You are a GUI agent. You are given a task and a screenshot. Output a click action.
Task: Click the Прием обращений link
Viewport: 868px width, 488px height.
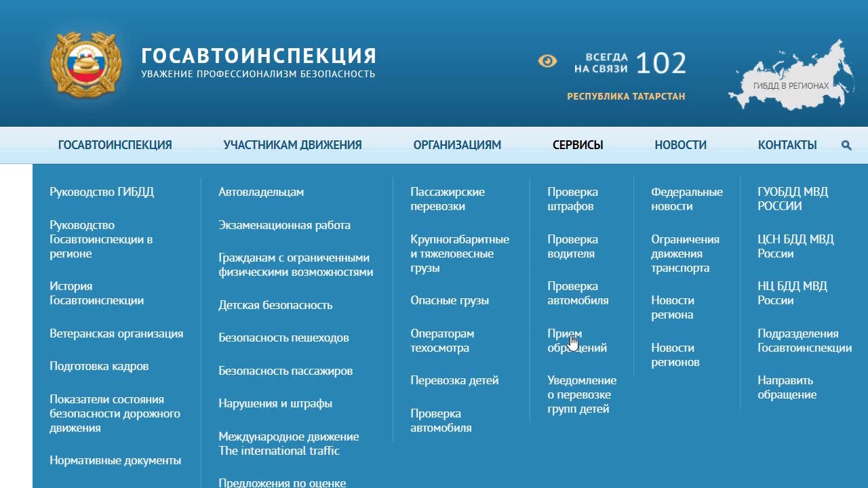pyautogui.click(x=577, y=340)
